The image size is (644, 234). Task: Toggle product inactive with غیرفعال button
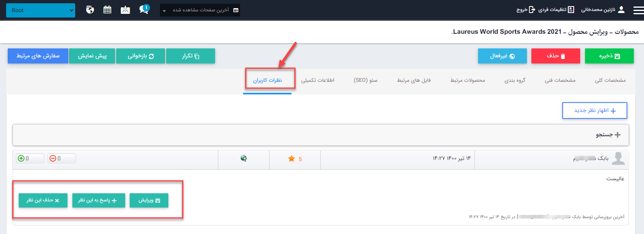[502, 56]
